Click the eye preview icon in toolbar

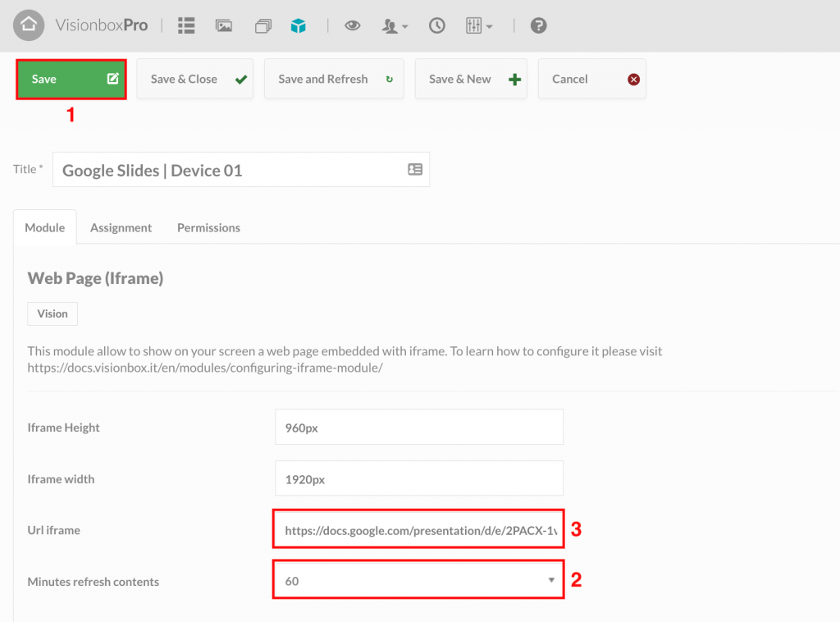pyautogui.click(x=352, y=25)
